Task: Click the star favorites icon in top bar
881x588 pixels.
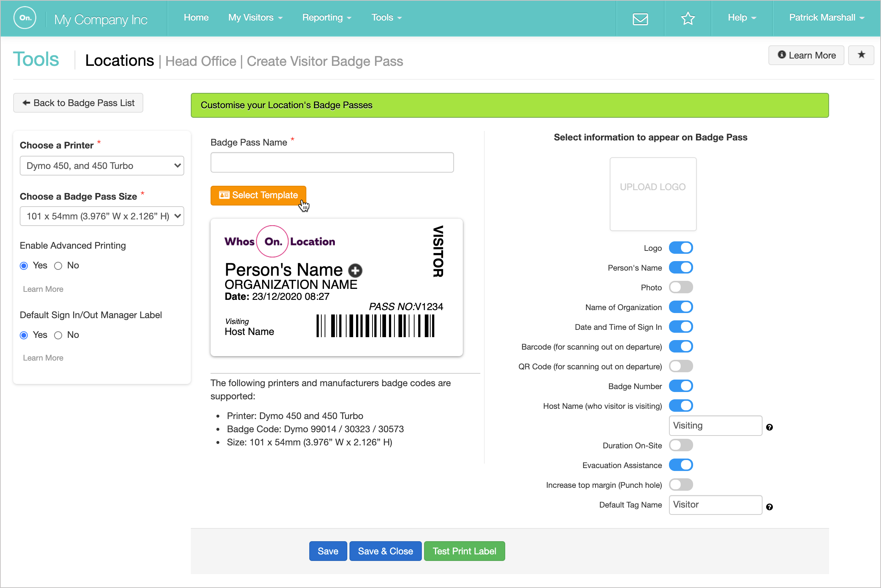Action: tap(687, 18)
